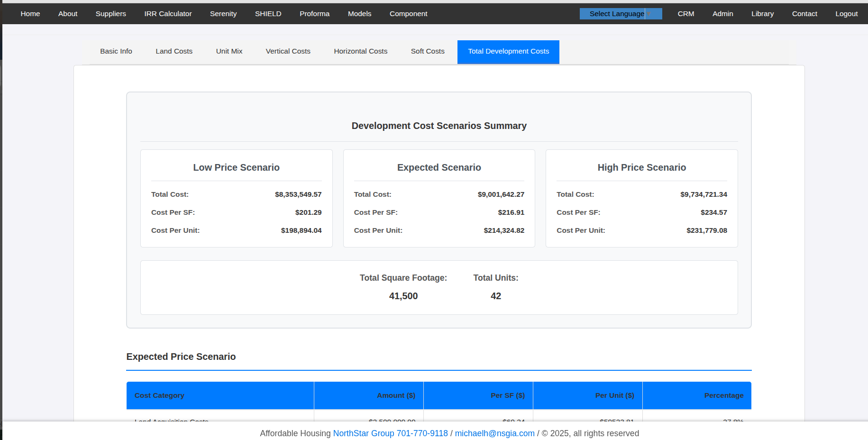Switch to the Vertical Costs tab
This screenshot has width=868, height=440.
288,51
